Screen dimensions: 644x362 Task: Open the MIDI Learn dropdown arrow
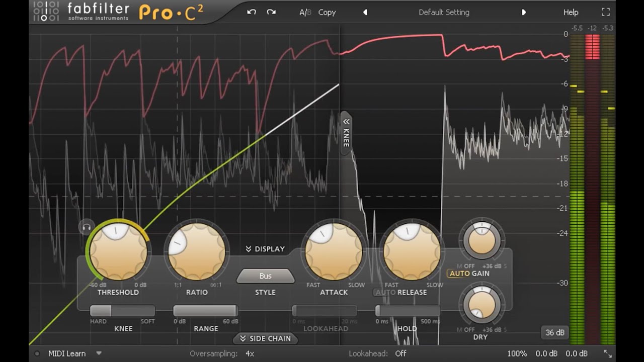[x=99, y=353]
